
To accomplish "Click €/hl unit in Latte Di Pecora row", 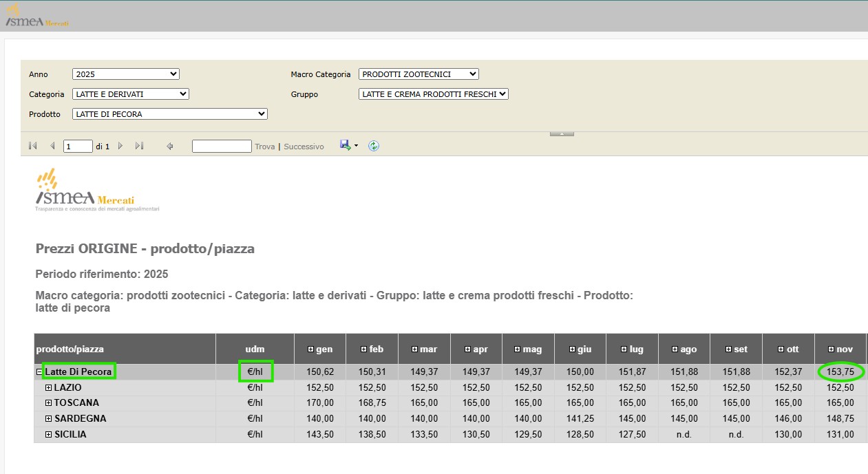I will tap(255, 372).
